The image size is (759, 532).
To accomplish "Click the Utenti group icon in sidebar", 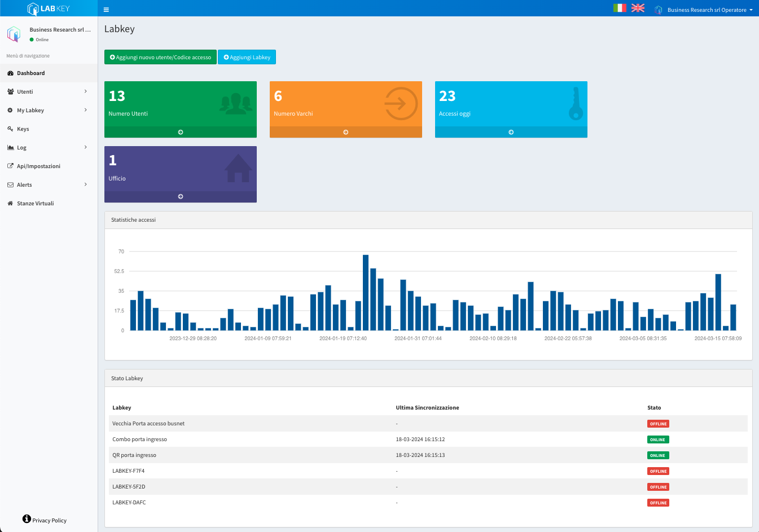I will (10, 92).
